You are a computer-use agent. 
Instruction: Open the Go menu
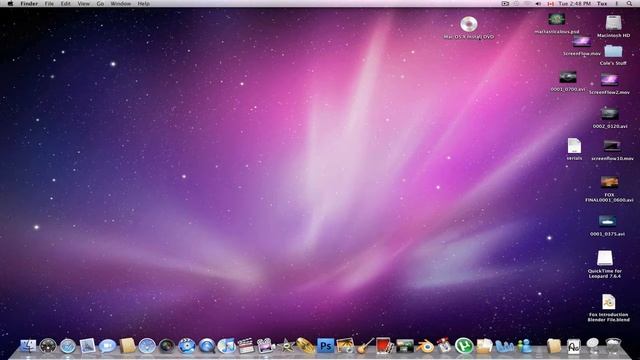point(100,3)
